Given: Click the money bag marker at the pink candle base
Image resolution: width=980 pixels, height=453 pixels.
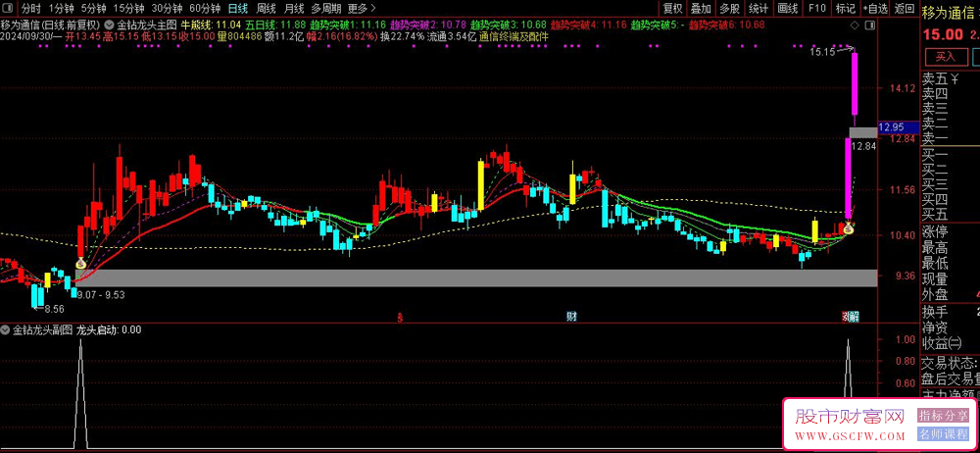Looking at the screenshot, I should tap(850, 228).
